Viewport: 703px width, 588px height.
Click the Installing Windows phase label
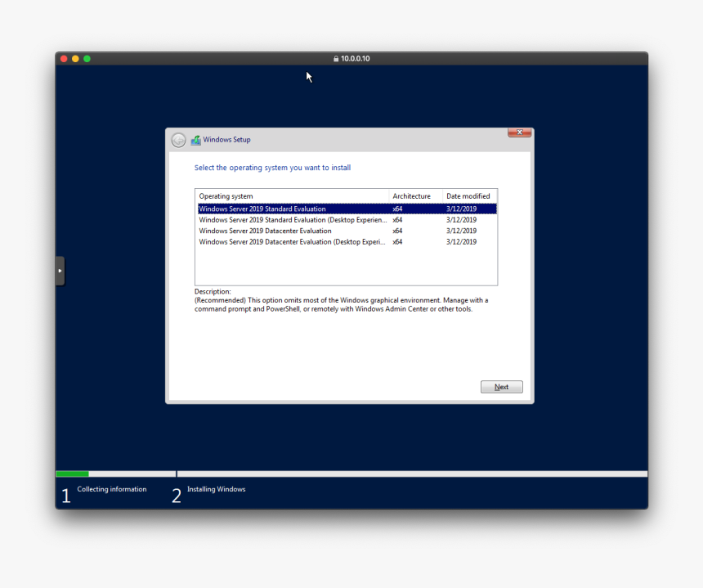pos(216,488)
